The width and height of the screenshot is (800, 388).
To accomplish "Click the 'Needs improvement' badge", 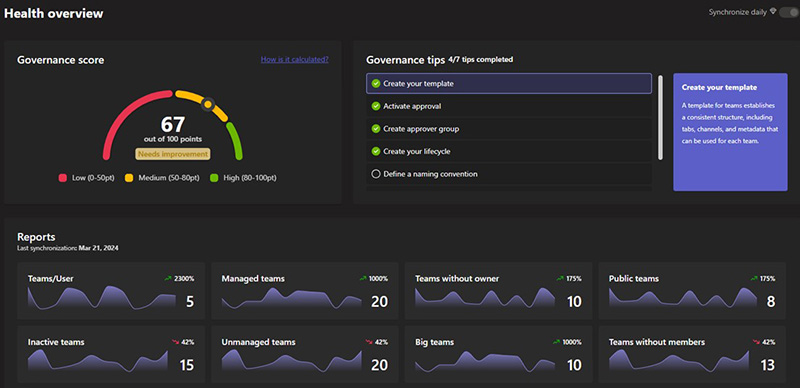I will [x=172, y=154].
